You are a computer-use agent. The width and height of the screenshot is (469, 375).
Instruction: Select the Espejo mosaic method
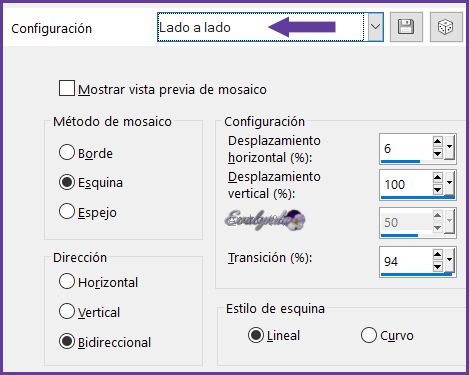[67, 212]
